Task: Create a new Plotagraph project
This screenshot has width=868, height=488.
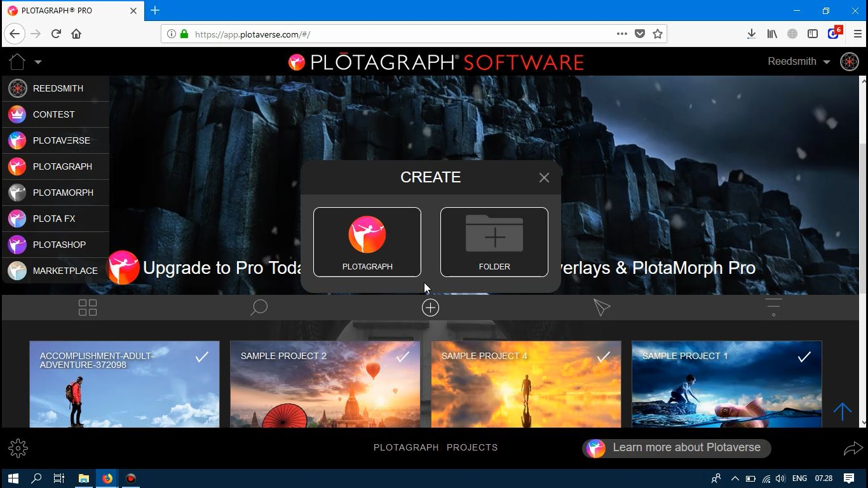Action: point(367,242)
